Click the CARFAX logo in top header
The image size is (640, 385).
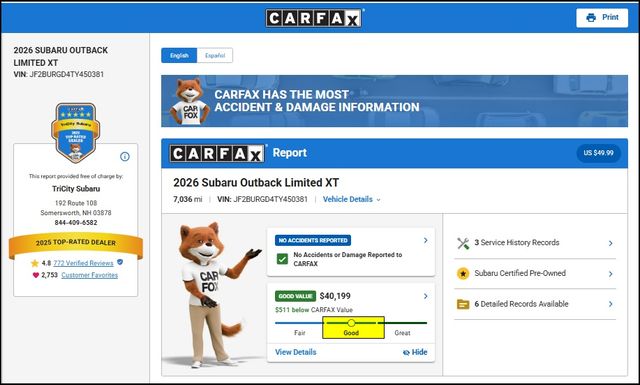(313, 18)
